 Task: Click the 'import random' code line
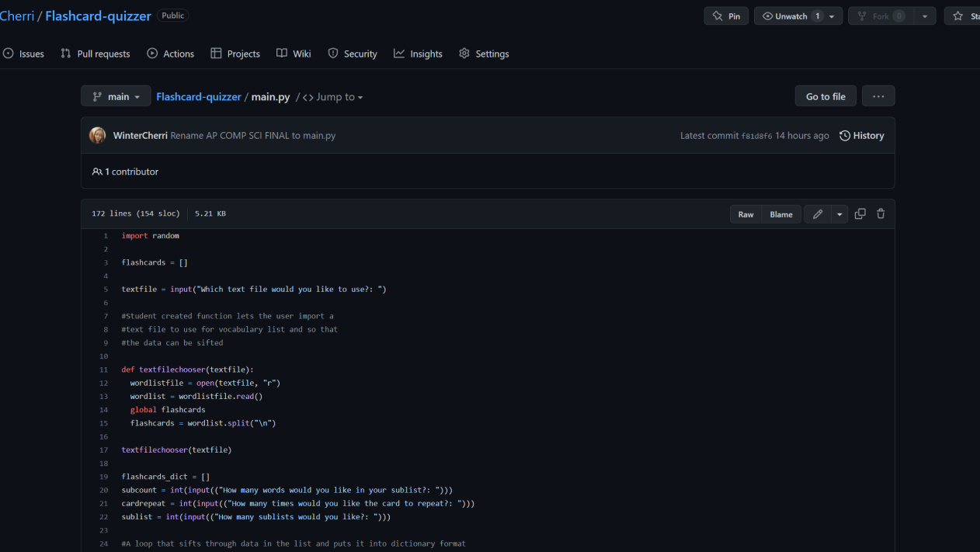[x=151, y=235]
